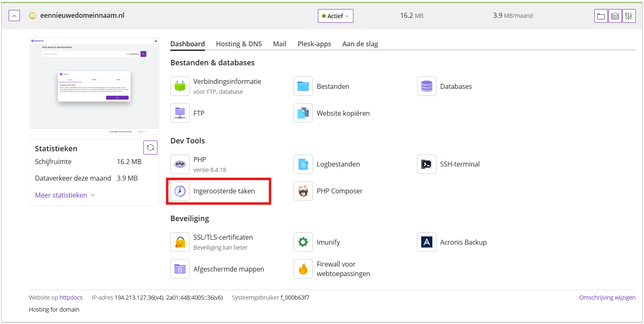The height and width of the screenshot is (324, 644).
Task: Open the Databases icon
Action: (x=427, y=86)
